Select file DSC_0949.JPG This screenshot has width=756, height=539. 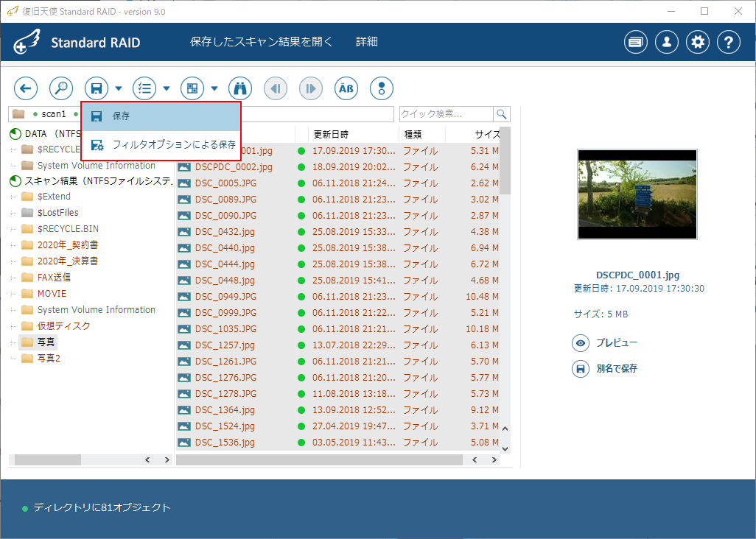pos(225,297)
